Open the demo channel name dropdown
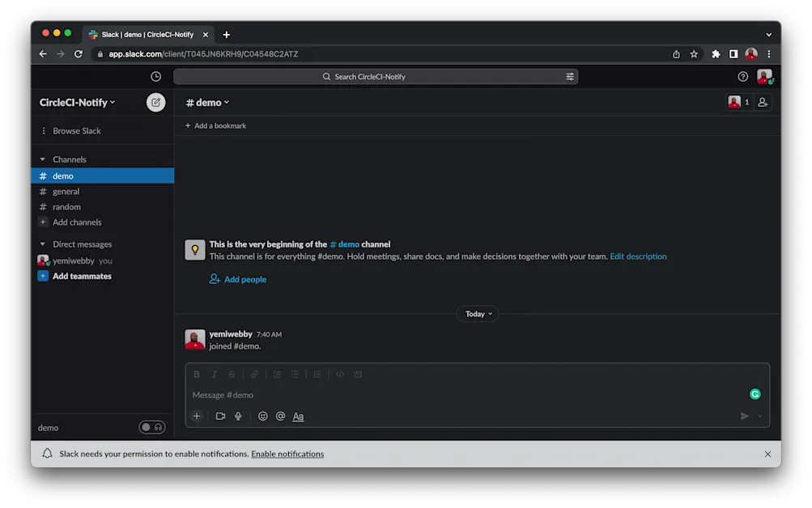 pyautogui.click(x=207, y=102)
